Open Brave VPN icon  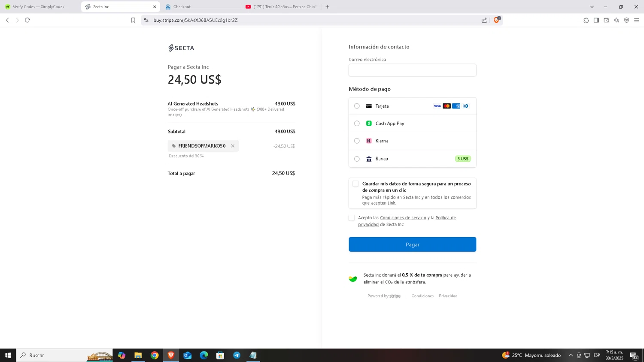pyautogui.click(x=626, y=20)
